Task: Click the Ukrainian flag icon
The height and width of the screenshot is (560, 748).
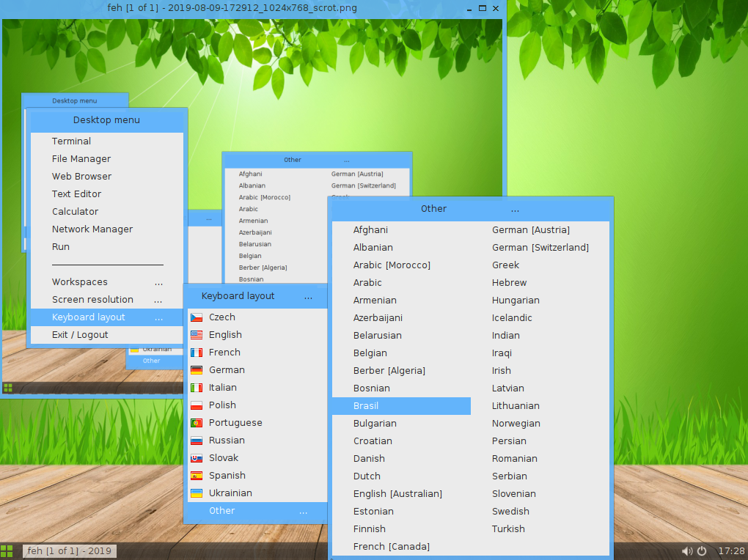Action: 195,493
